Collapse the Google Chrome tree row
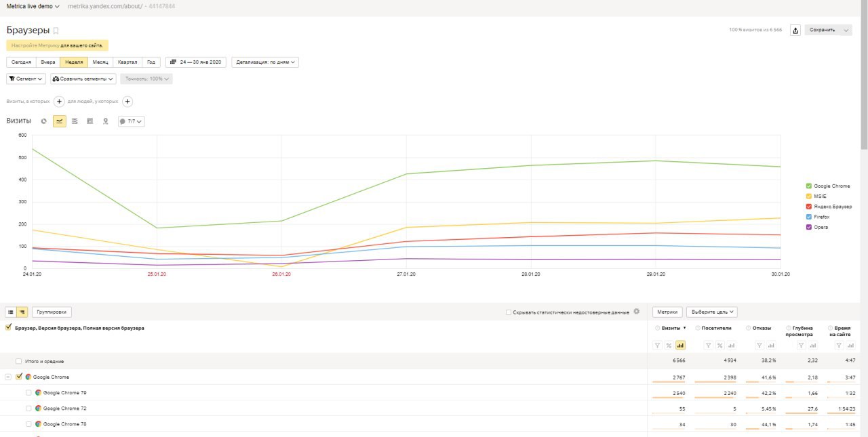868x437 pixels. [x=8, y=377]
